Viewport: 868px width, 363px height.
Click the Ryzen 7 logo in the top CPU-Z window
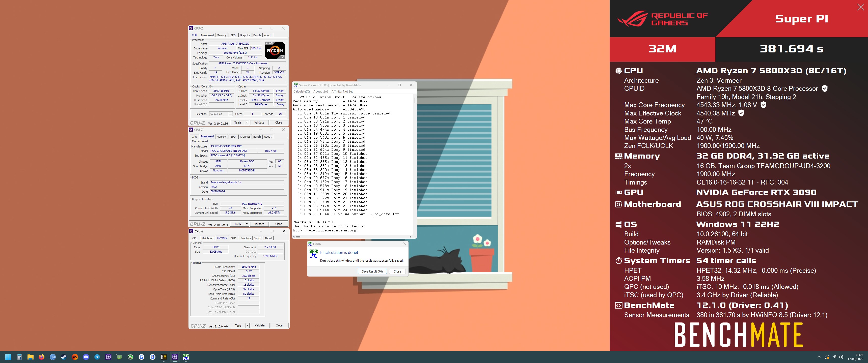click(x=275, y=50)
